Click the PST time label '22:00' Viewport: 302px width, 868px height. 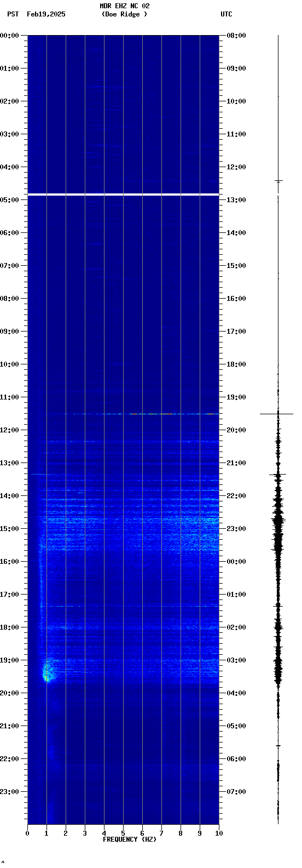coord(10,759)
